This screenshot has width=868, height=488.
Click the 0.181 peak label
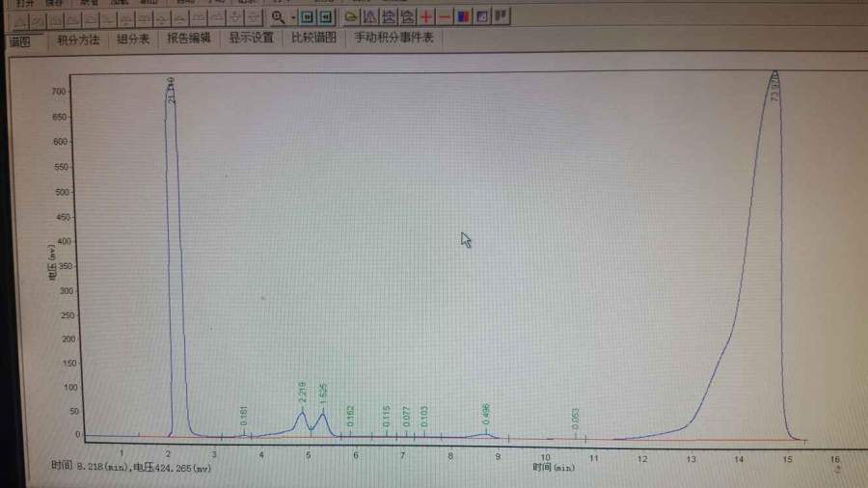244,416
